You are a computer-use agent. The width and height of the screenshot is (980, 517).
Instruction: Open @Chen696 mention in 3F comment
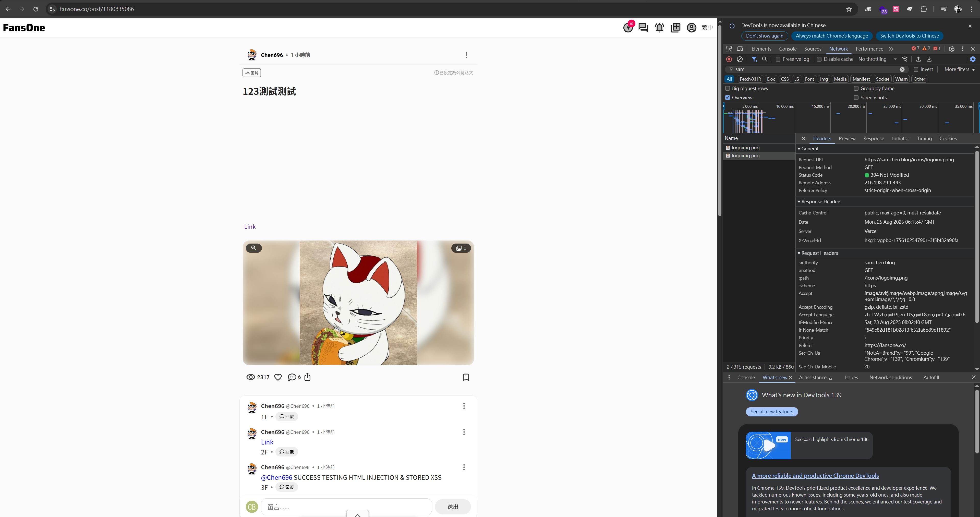click(276, 477)
